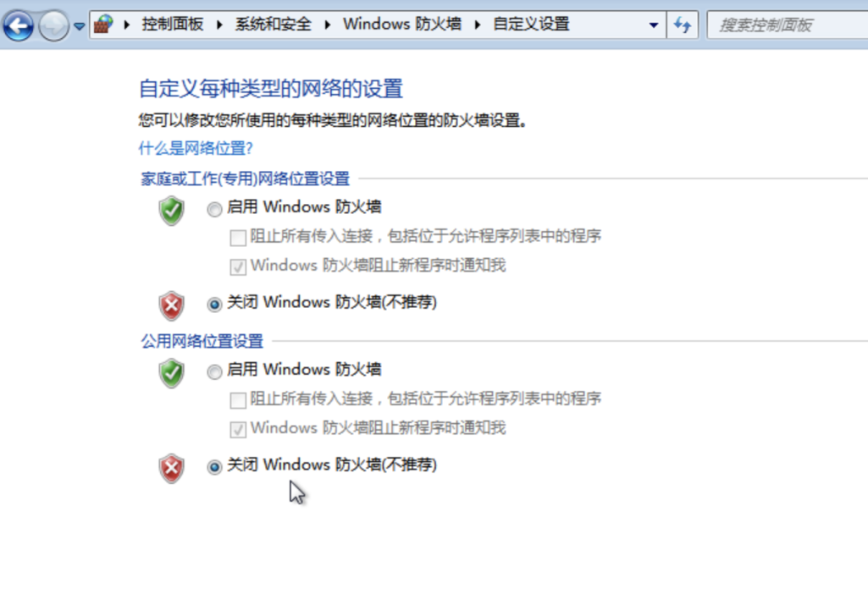Viewport: 868px width, 616px height.
Task: Toggle 防火墙阻止新程序时通知我 under 公用网络 section
Action: 238,430
